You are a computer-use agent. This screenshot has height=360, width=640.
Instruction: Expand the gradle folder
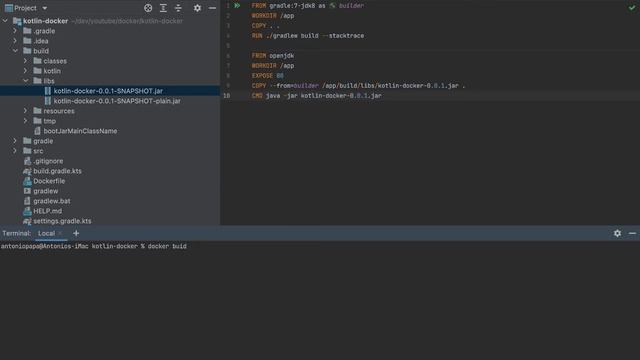(x=15, y=141)
